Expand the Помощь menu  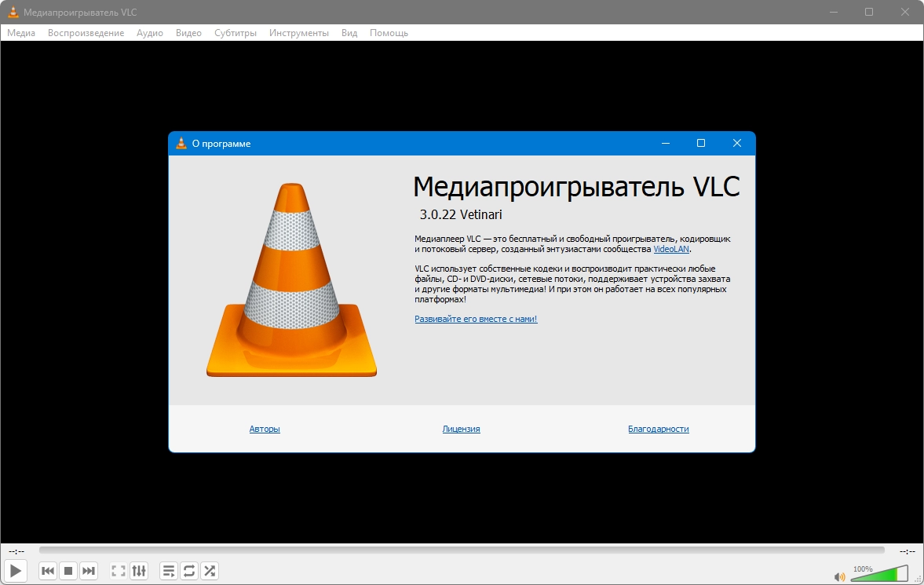(389, 33)
